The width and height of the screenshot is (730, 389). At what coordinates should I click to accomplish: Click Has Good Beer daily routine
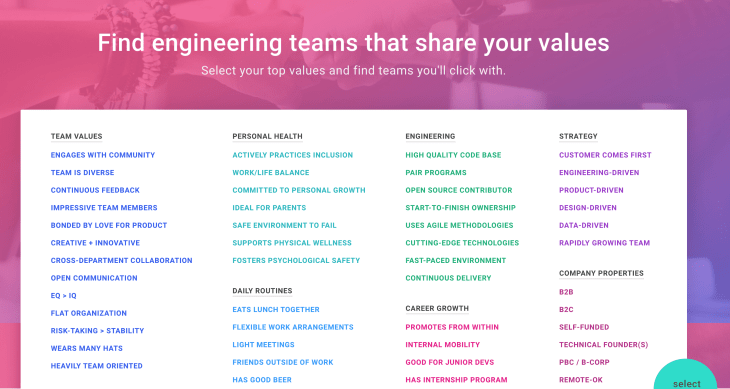[262, 380]
